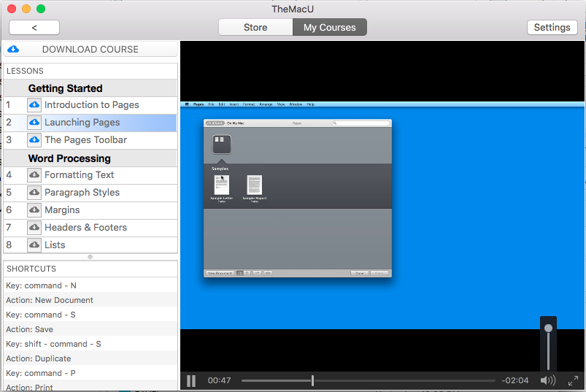This screenshot has height=392, width=586.
Task: Open the Lists lesson
Action: (x=90, y=245)
